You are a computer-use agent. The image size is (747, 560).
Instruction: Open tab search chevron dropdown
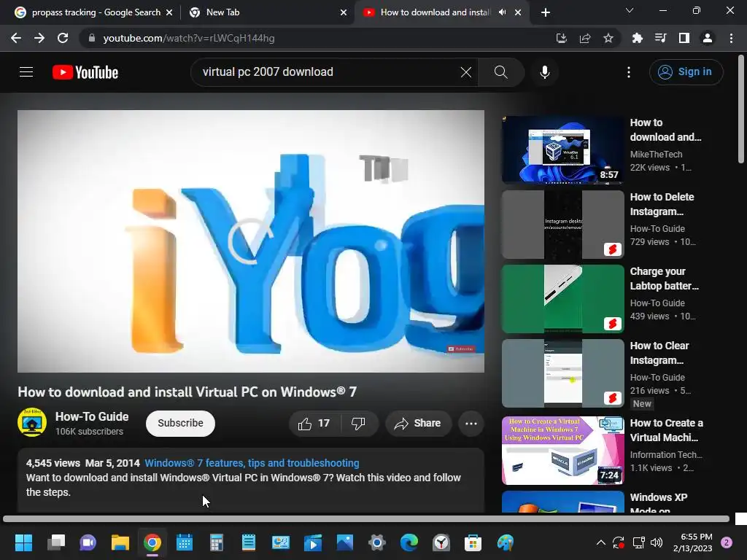(630, 10)
